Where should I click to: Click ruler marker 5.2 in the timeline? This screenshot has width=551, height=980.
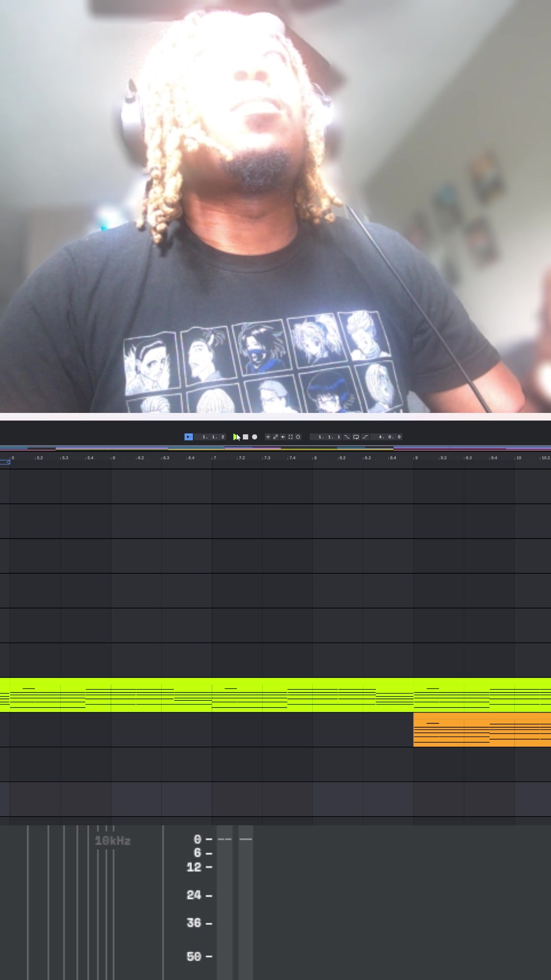pos(40,458)
